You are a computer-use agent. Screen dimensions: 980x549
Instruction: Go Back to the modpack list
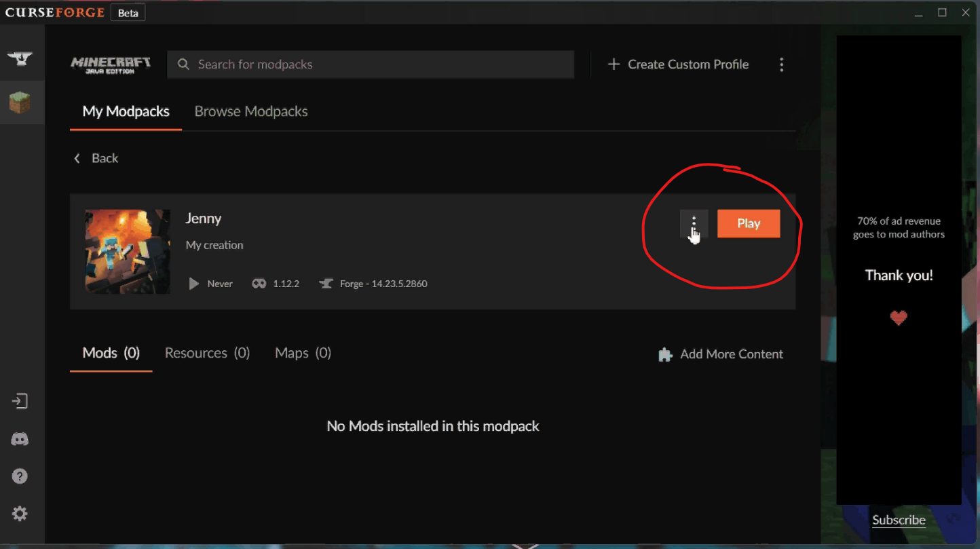[96, 158]
